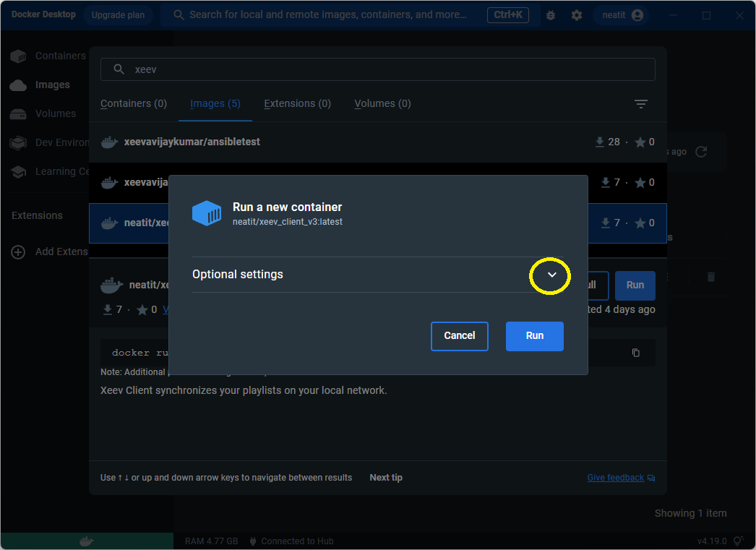Screen dimensions: 756x550
Task: Expand the Optional settings chevron
Action: 551,275
